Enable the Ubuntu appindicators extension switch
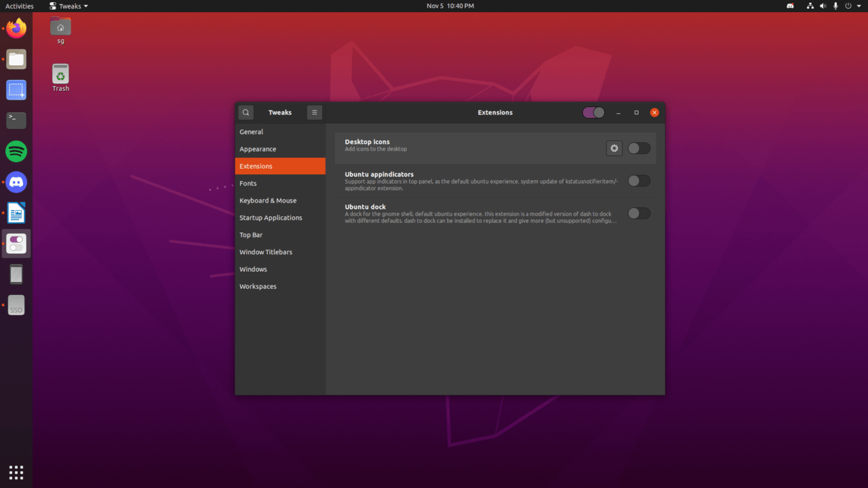 (639, 181)
